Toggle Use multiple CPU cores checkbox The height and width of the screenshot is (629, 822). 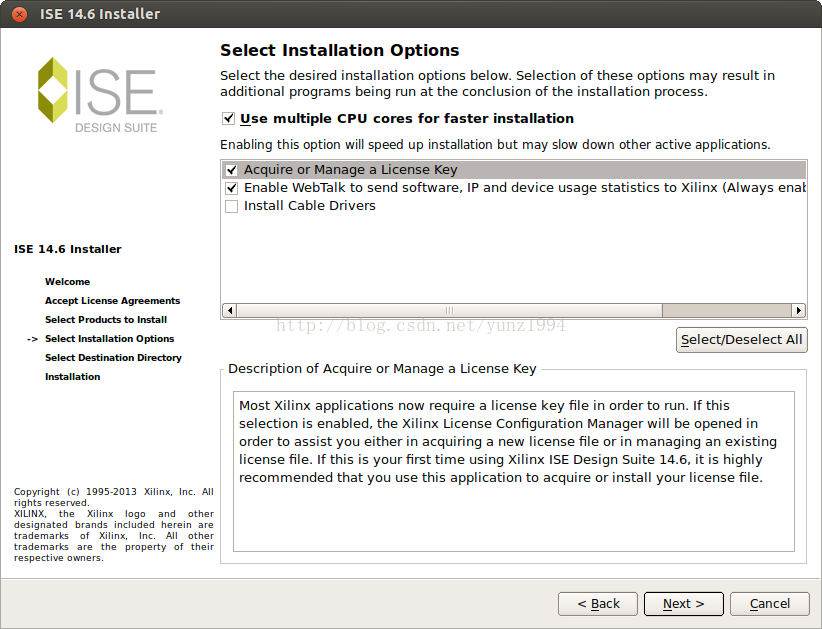(x=228, y=118)
